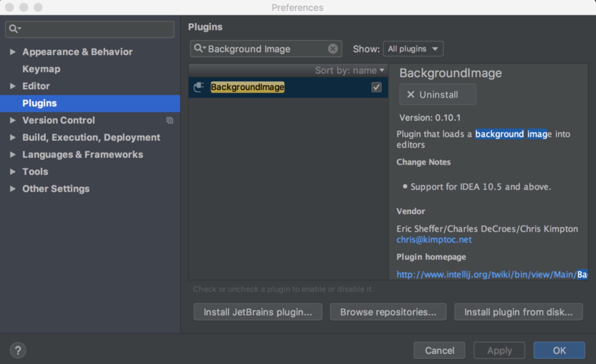
Task: Expand the Other Settings arrow
Action: coord(13,189)
